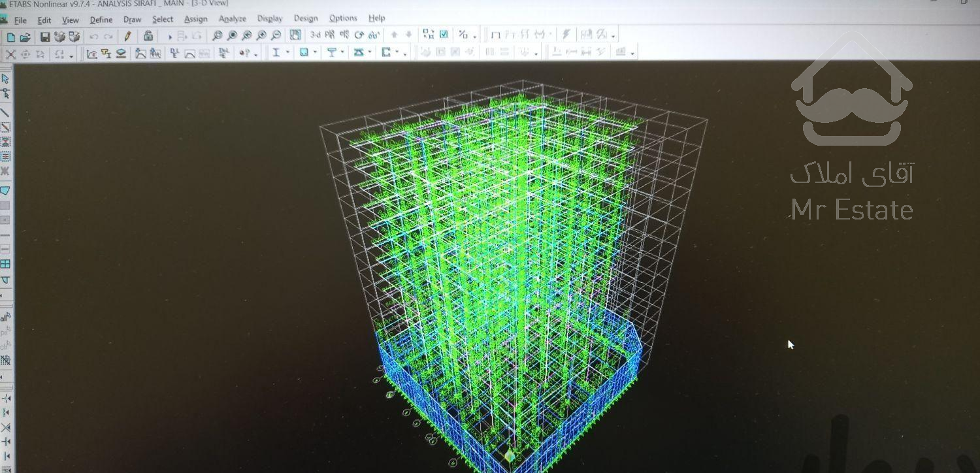This screenshot has width=980, height=473.
Task: Open the Analyze menu
Action: (x=232, y=19)
